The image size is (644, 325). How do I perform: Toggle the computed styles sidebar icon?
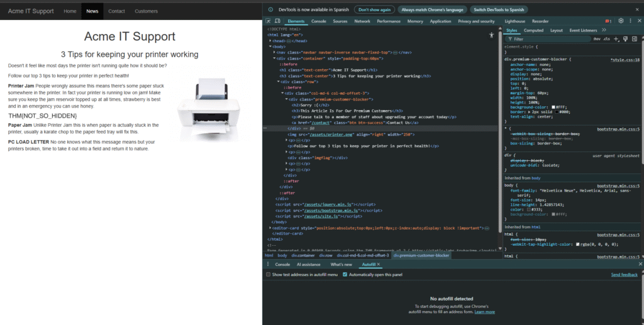click(635, 39)
